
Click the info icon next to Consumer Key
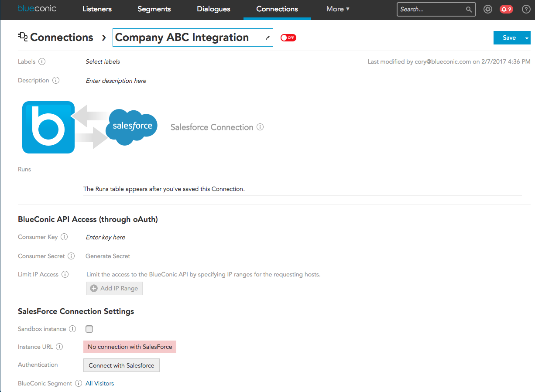pyautogui.click(x=64, y=237)
